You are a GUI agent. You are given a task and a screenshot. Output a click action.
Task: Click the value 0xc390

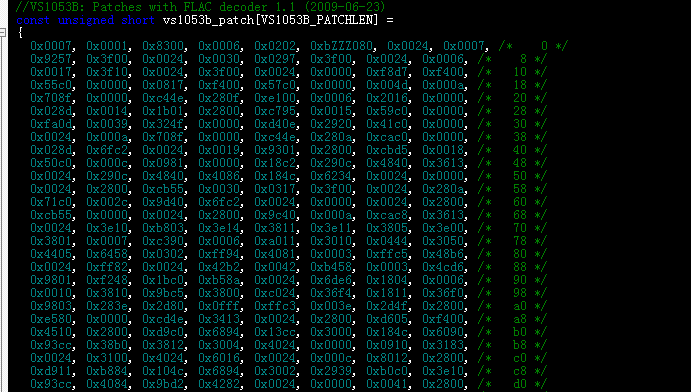[163, 241]
